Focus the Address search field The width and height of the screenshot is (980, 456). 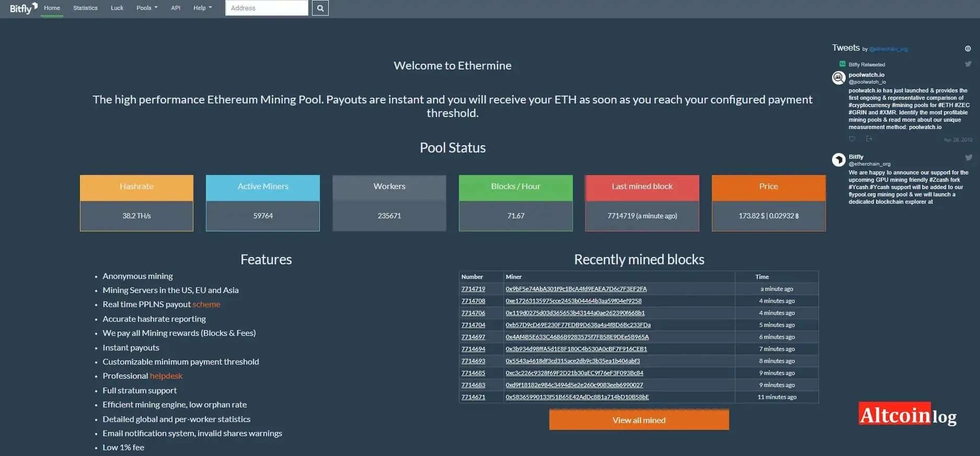click(267, 8)
